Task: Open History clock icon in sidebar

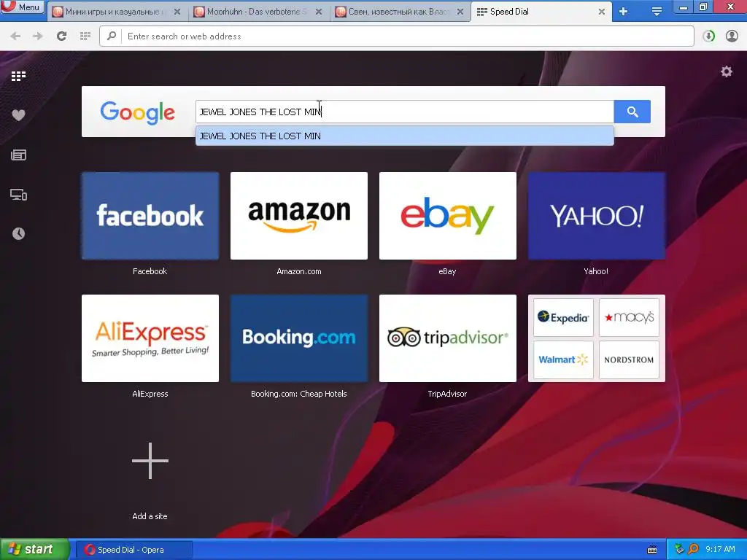Action: [x=18, y=234]
